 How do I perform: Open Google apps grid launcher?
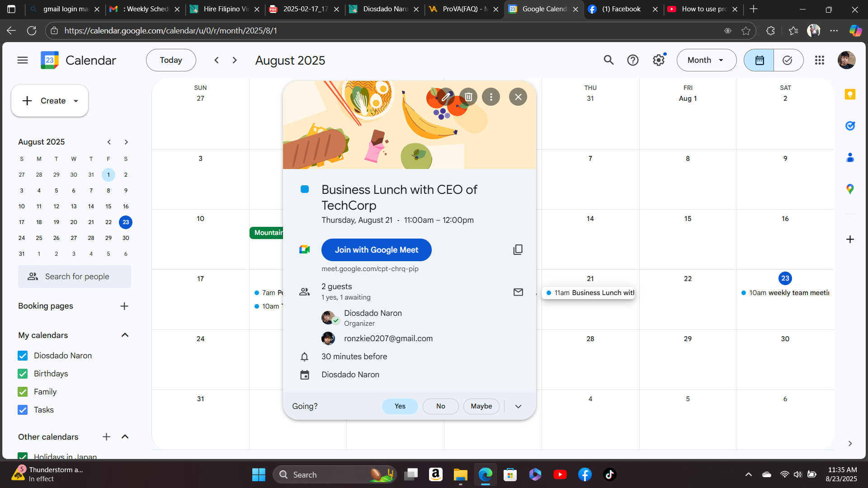(x=820, y=60)
